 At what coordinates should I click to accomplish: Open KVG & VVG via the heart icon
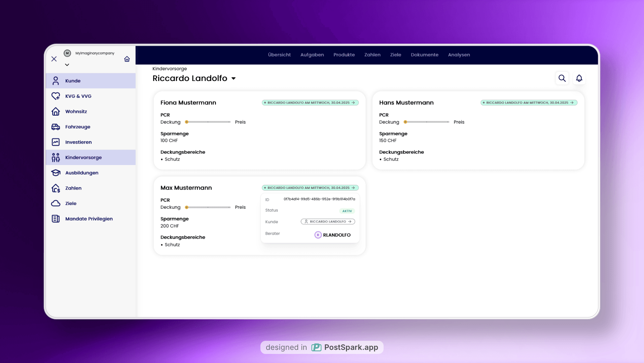tap(56, 96)
